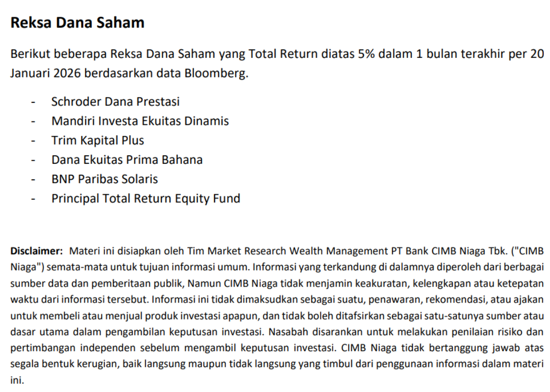Click the final word "ini." of the disclaimer
Image resolution: width=550 pixels, height=392 pixels.
point(17,380)
